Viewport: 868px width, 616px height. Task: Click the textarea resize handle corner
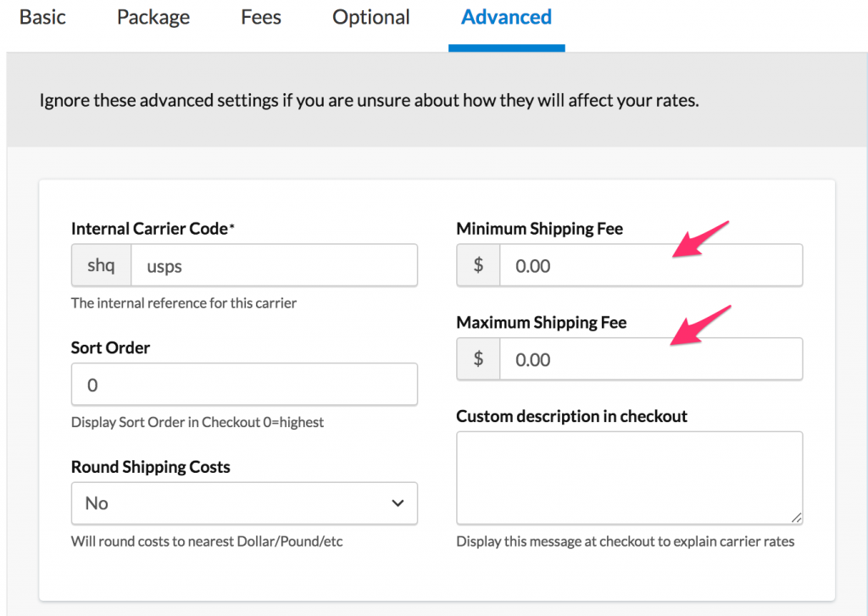point(797,519)
